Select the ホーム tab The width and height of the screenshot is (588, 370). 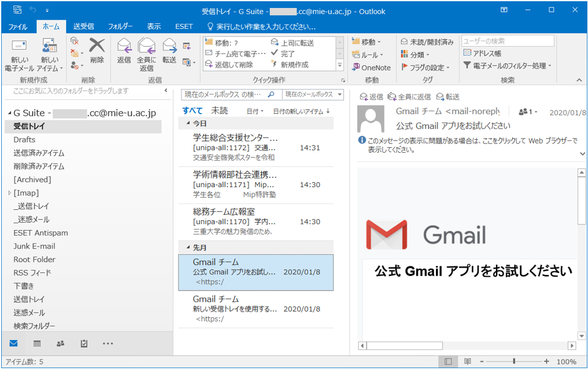[x=51, y=26]
